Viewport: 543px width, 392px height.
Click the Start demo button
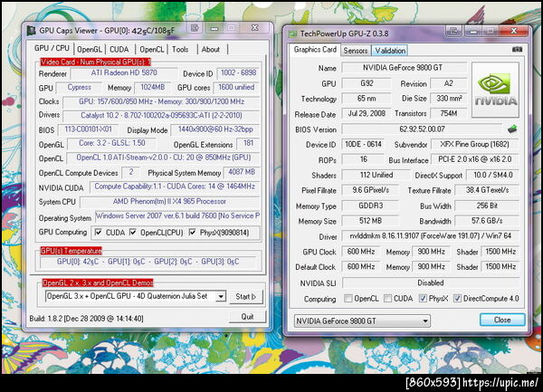(x=245, y=297)
